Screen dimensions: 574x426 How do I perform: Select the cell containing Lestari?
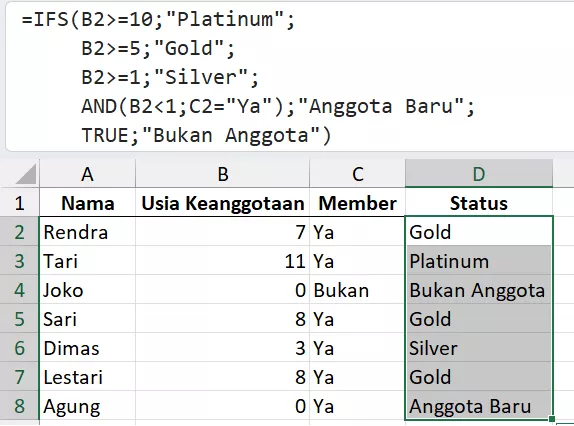87,377
